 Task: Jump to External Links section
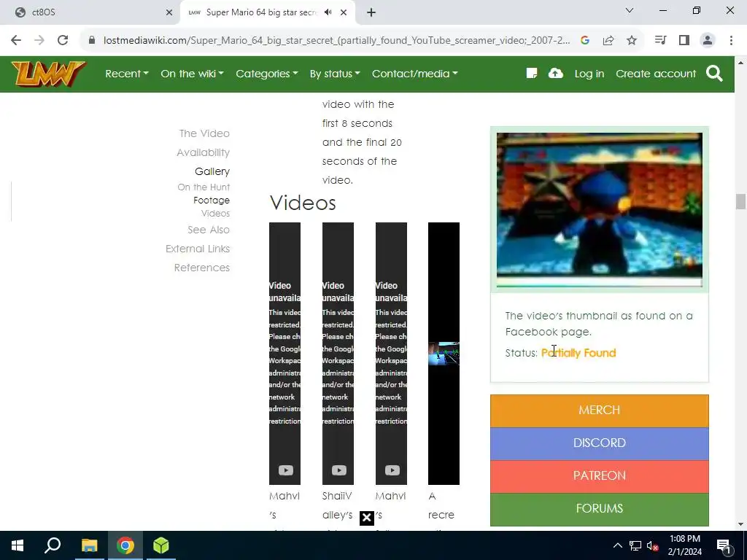coord(198,249)
